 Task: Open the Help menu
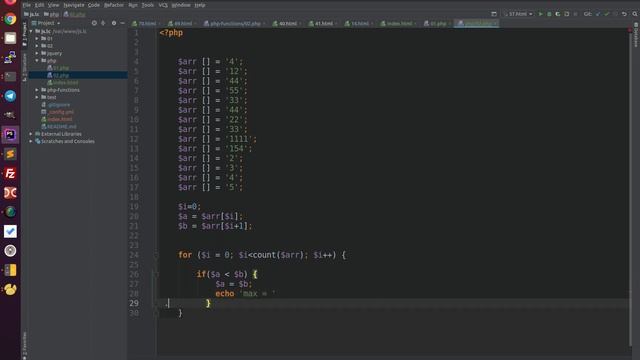point(200,5)
